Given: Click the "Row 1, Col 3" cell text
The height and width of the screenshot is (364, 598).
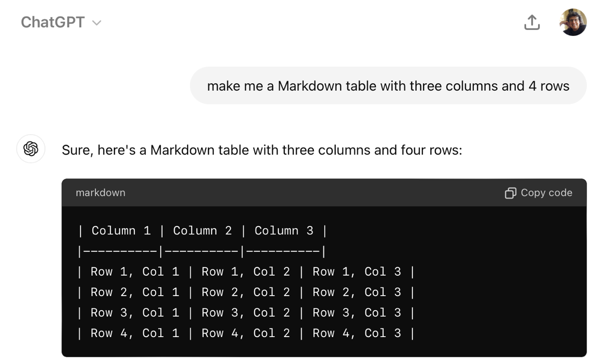Looking at the screenshot, I should 356,272.
